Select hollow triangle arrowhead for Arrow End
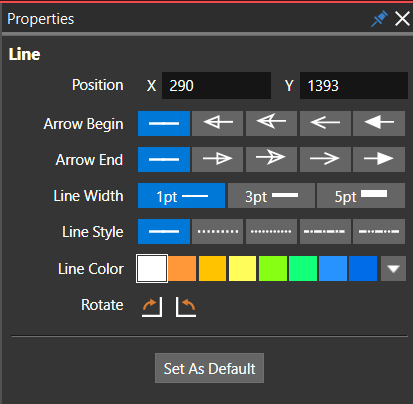This screenshot has width=413, height=404. [217, 159]
